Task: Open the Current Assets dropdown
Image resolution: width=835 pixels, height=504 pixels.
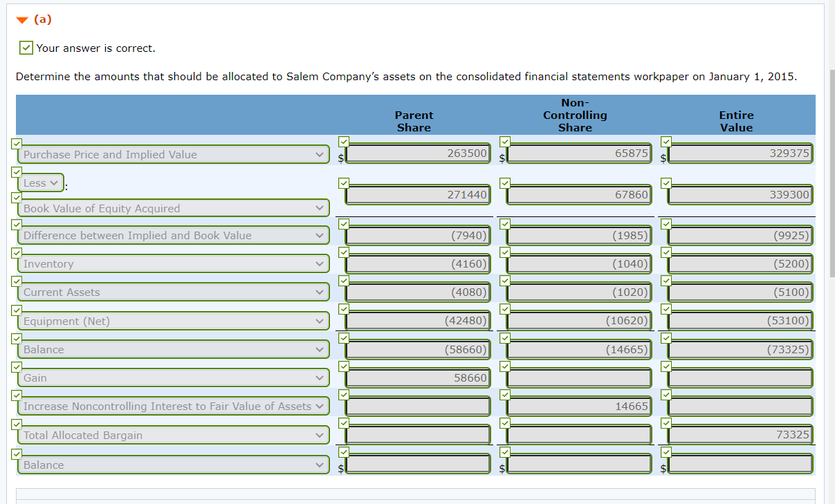Action: [x=174, y=292]
